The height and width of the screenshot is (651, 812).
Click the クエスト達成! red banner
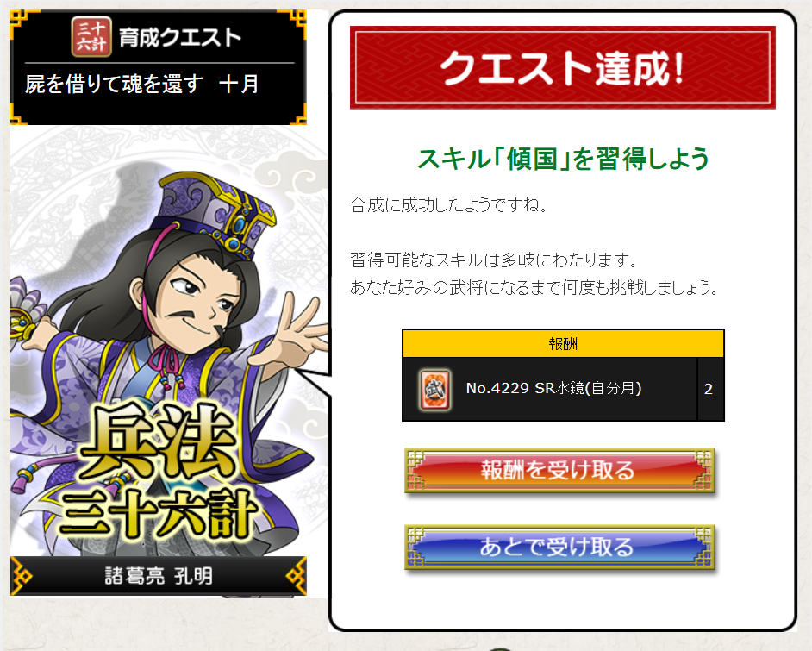(x=562, y=68)
